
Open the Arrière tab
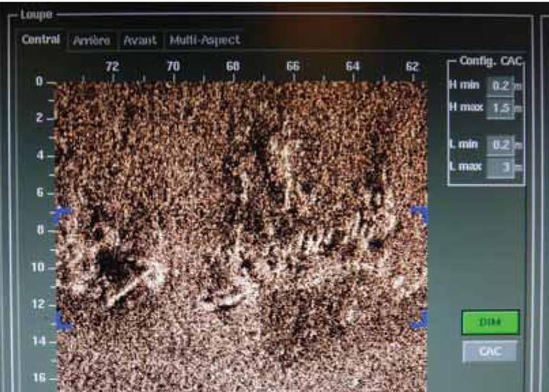coord(91,40)
